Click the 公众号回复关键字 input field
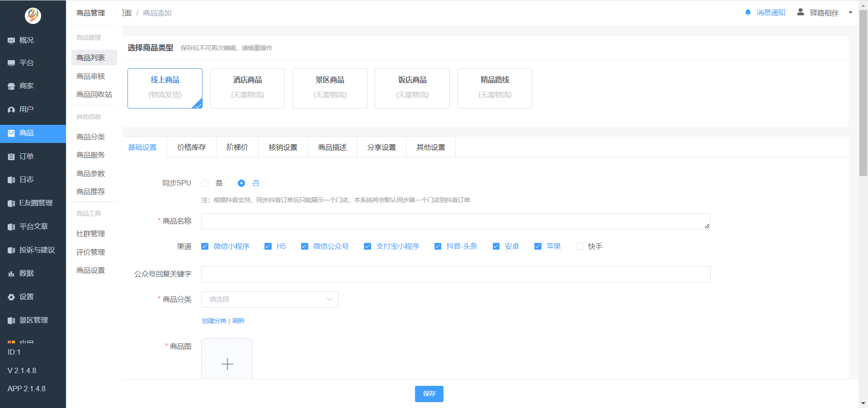The image size is (868, 408). pyautogui.click(x=456, y=274)
